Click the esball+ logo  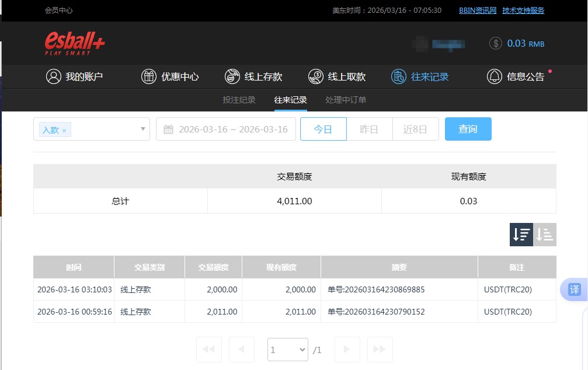tap(74, 43)
